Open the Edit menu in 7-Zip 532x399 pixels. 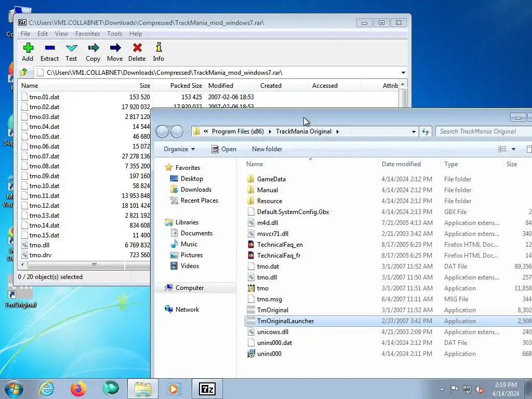43,34
